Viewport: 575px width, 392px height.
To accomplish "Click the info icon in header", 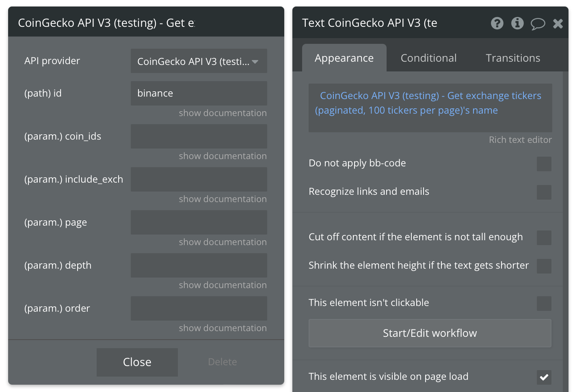I will click(517, 23).
